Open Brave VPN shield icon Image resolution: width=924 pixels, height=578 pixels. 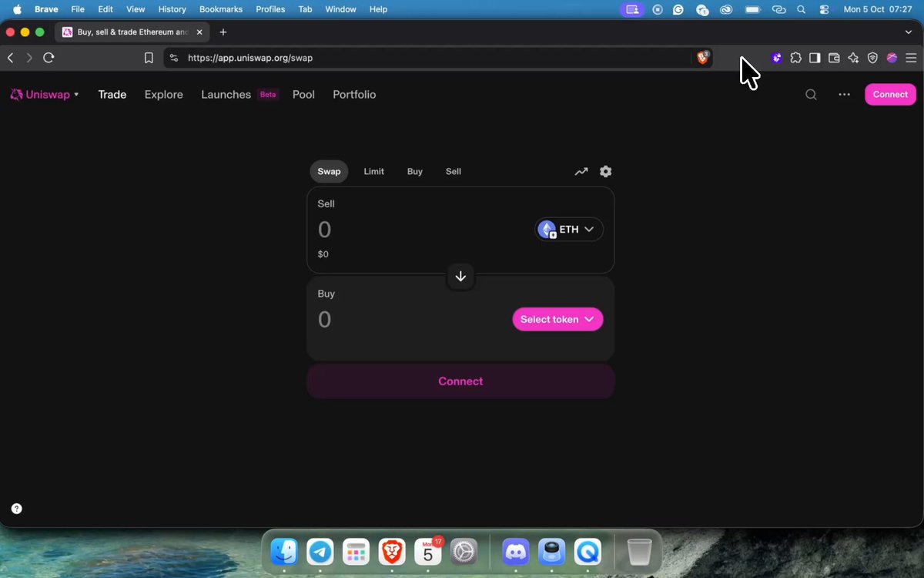pos(872,58)
